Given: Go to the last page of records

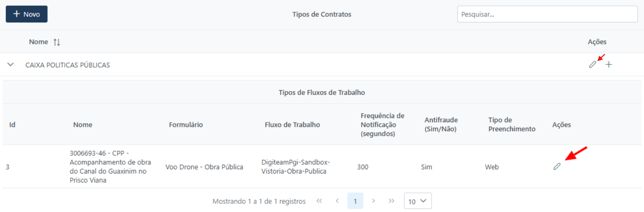Looking at the screenshot, I should tap(391, 201).
